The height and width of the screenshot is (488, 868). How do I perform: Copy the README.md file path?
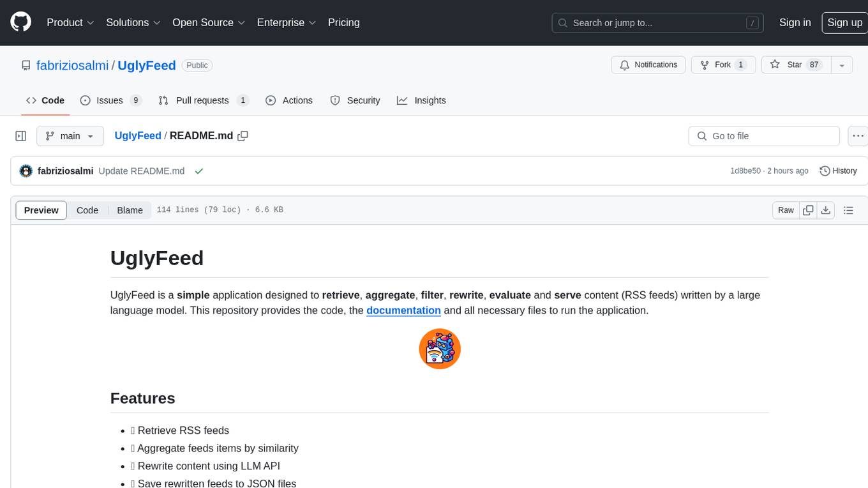pyautogui.click(x=243, y=135)
